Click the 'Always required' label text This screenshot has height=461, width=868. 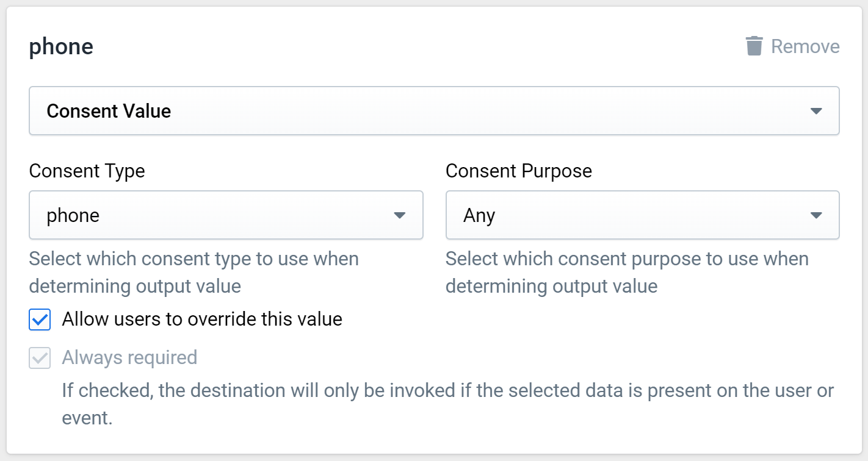pyautogui.click(x=129, y=357)
